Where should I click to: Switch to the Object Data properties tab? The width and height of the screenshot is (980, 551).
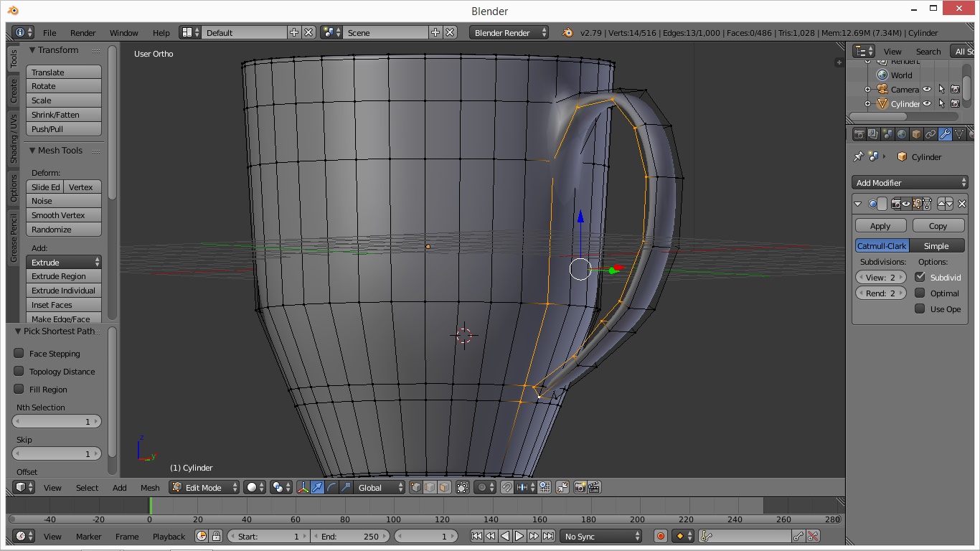[959, 134]
